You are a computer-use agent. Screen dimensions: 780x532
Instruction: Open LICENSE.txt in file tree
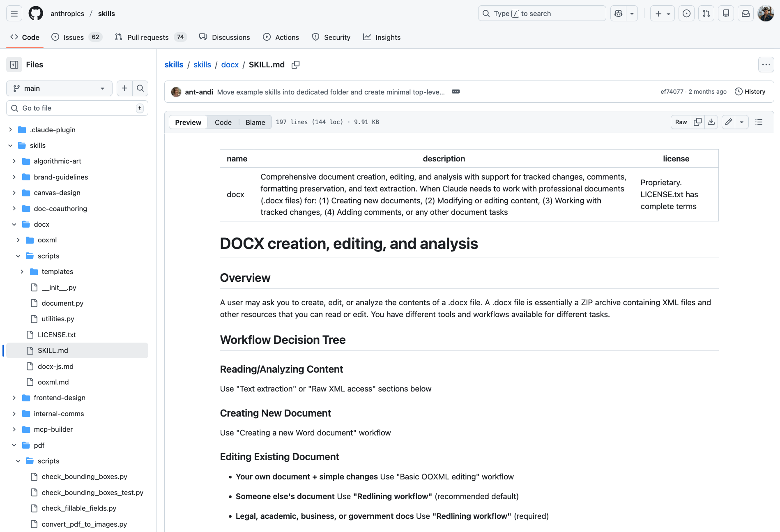pos(57,335)
